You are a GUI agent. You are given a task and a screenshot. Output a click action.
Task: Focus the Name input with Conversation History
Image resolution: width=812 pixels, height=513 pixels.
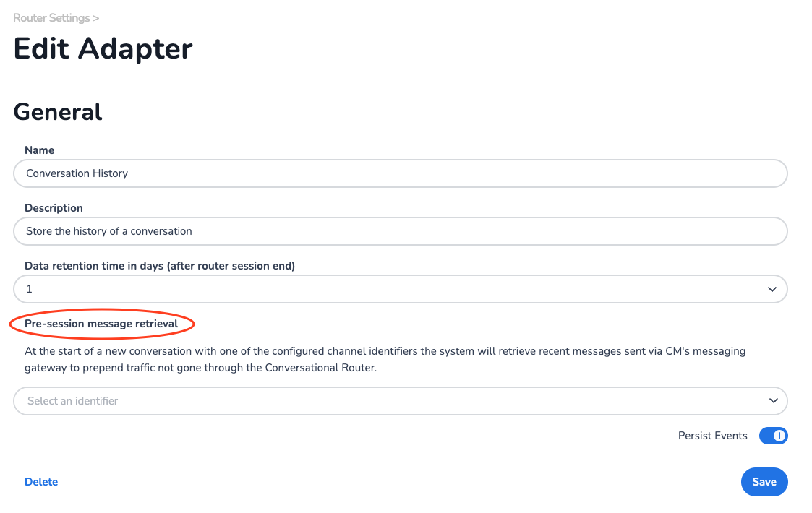(x=400, y=173)
